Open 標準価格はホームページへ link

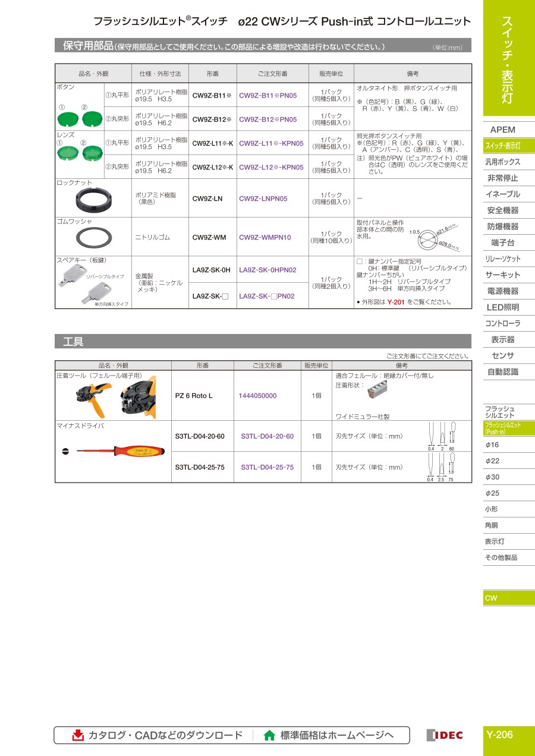click(x=336, y=735)
